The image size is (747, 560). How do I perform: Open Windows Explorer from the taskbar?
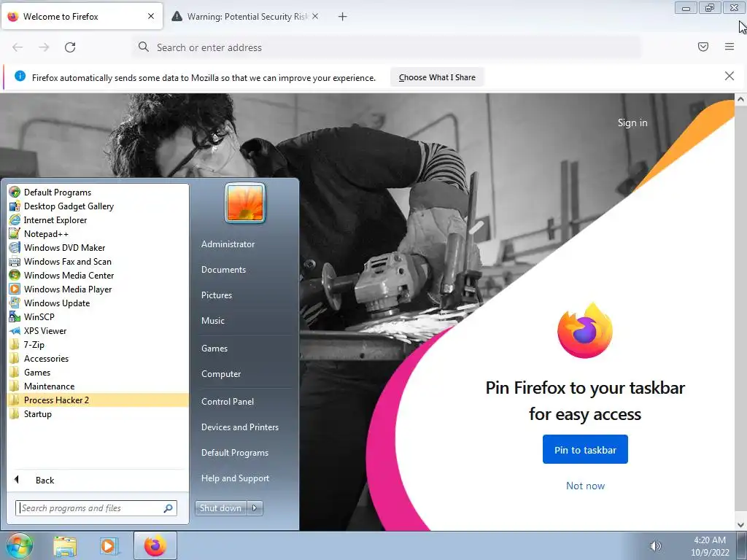point(65,546)
